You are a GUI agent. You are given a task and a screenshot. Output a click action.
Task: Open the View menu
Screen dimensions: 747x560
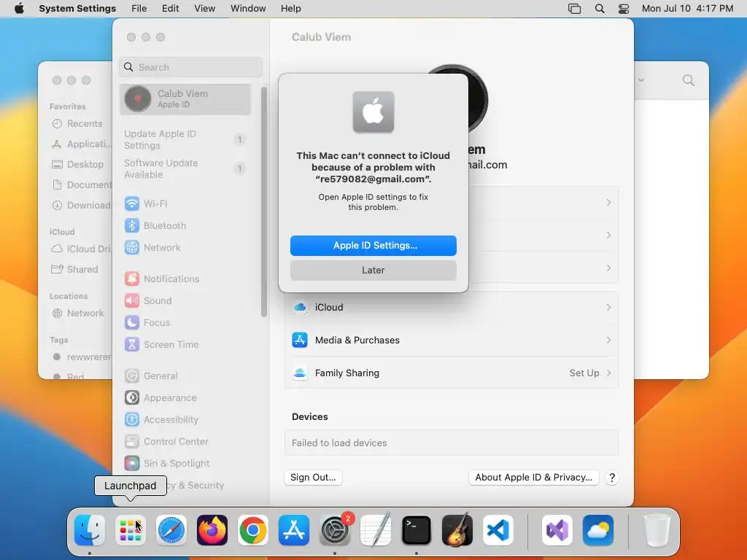pyautogui.click(x=205, y=9)
